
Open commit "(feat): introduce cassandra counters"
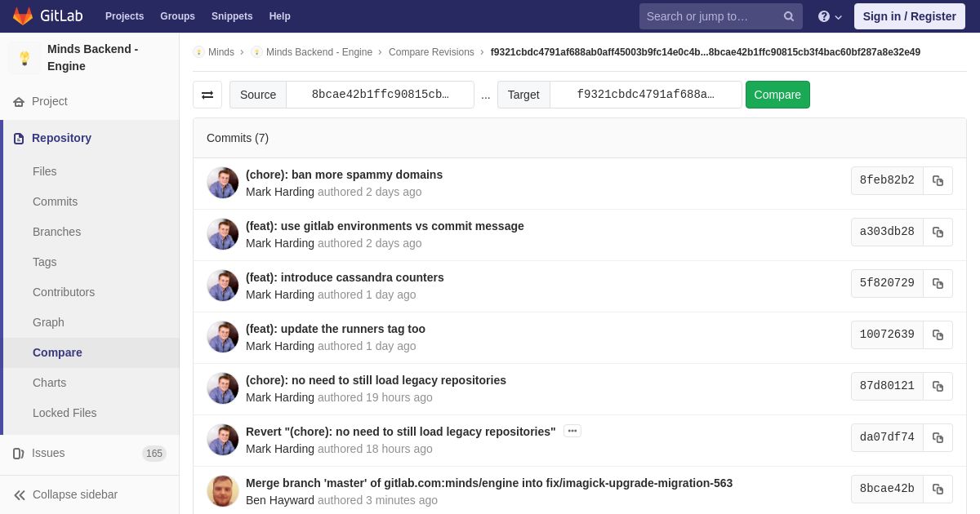pos(345,277)
